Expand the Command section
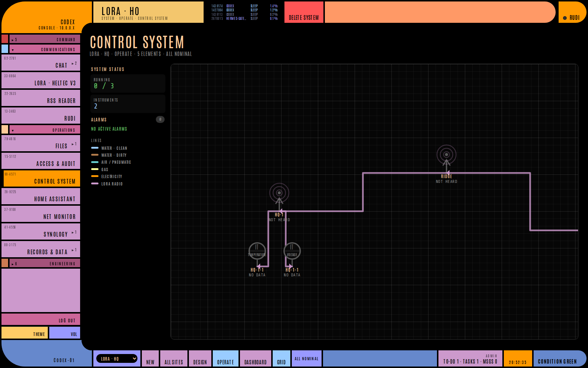Viewport: 588px width, 368px height. [x=44, y=39]
